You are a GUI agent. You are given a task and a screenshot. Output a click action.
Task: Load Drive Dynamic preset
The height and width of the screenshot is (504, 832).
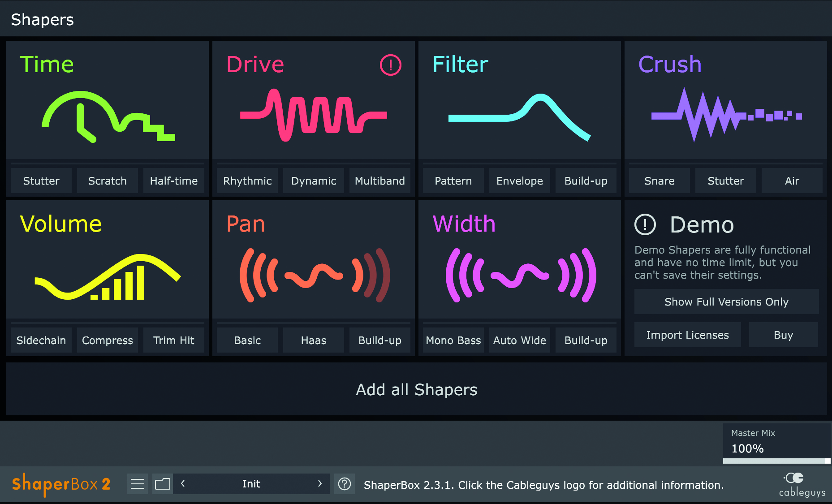[314, 181]
